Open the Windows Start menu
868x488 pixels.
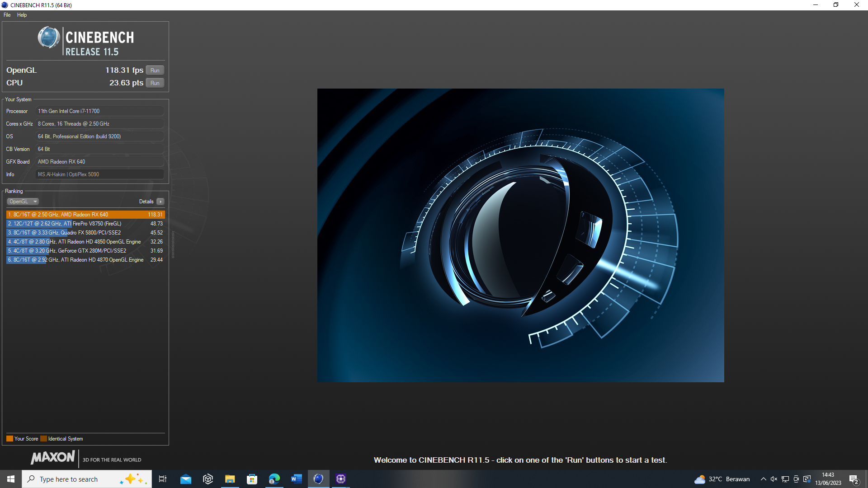11,479
